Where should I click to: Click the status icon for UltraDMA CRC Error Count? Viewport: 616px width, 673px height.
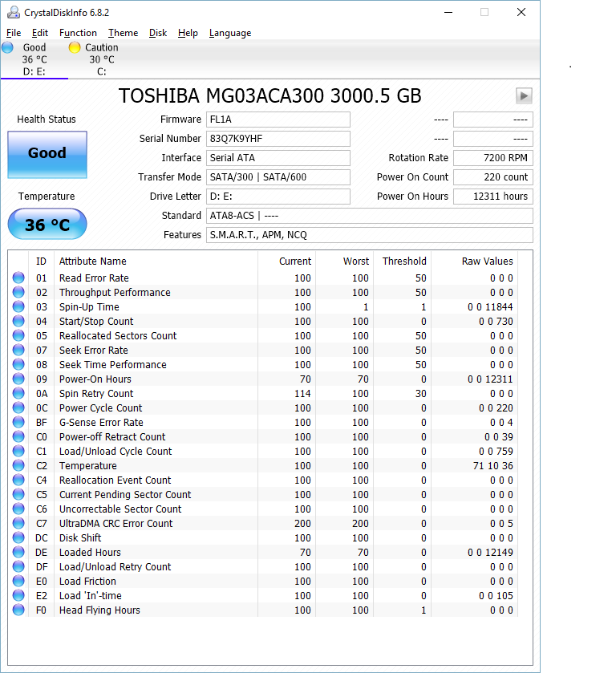(x=18, y=523)
